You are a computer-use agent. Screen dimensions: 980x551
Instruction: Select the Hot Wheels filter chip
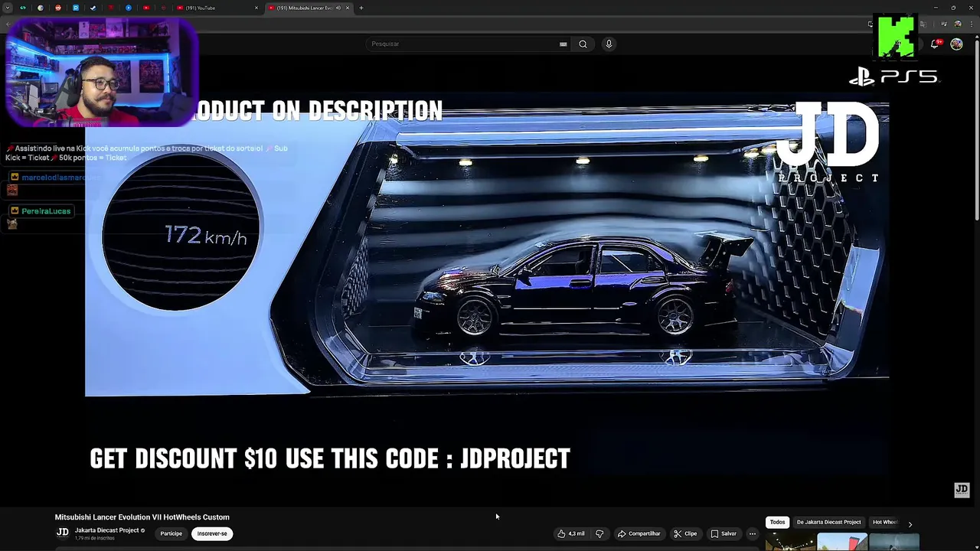[885, 522]
